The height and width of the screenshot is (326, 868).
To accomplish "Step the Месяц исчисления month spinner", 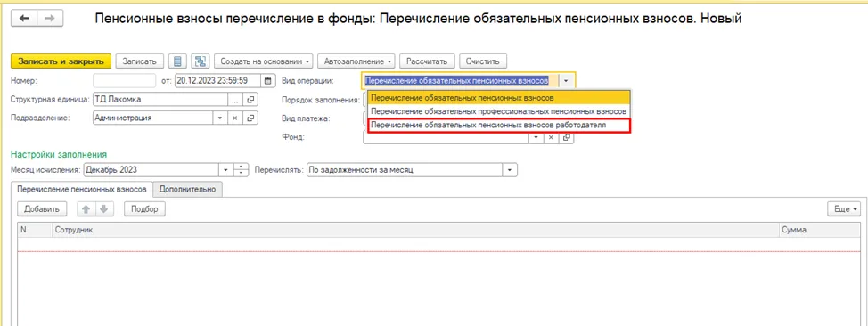I will [x=241, y=170].
